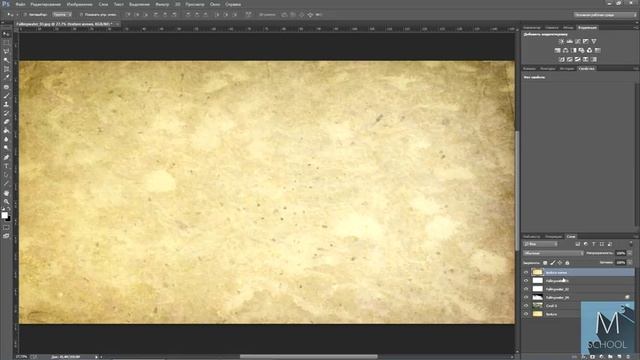Hide the bottom textura layer
640x360 pixels.
526,314
